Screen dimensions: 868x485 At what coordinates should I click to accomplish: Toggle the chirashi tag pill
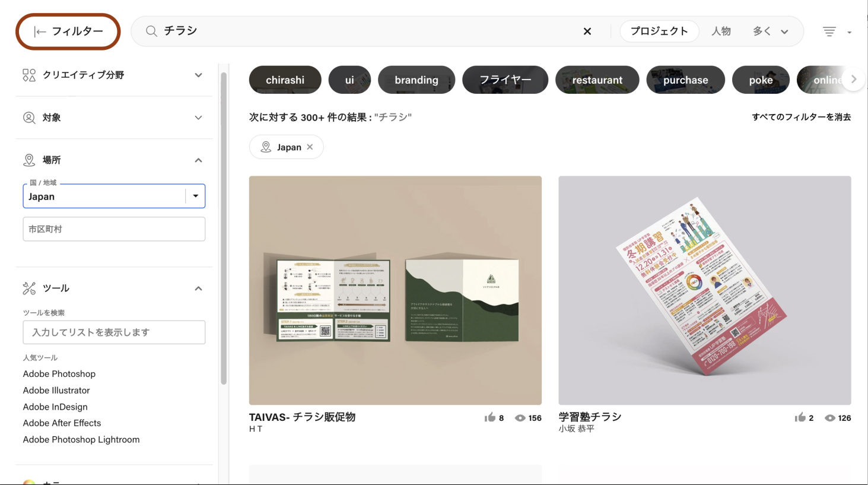[285, 79]
